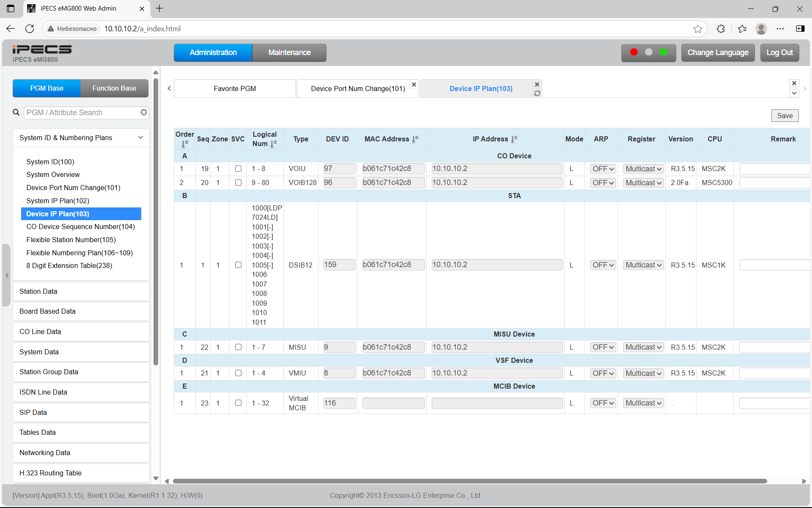Check the SVC checkbox for the VOIU row
The image size is (812, 508).
pyautogui.click(x=238, y=168)
